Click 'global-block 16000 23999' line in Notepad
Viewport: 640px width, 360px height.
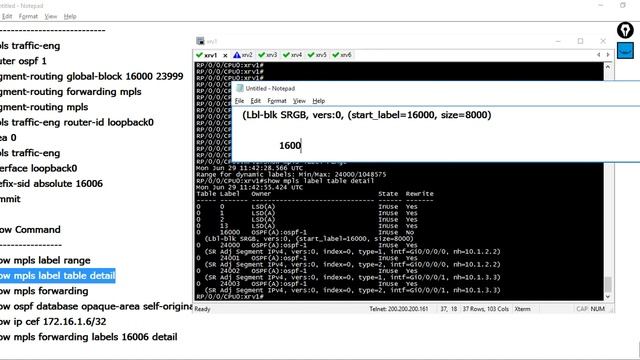[91, 76]
